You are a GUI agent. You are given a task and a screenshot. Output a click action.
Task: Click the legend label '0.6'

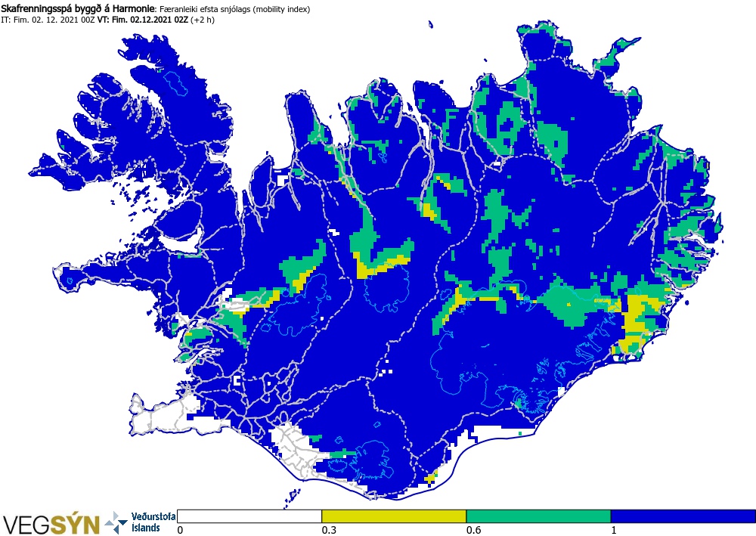(473, 530)
